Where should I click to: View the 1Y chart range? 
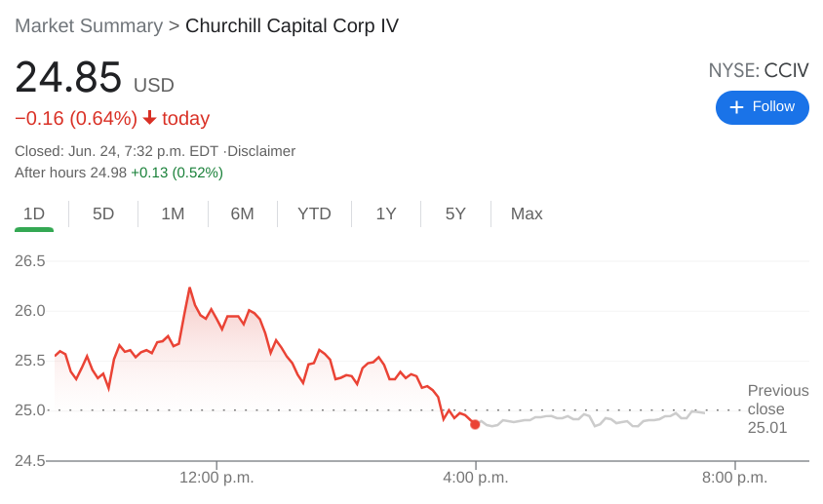pyautogui.click(x=386, y=213)
